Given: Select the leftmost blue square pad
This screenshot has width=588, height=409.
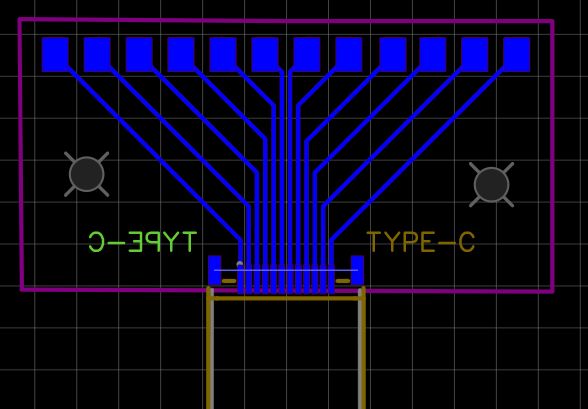Looking at the screenshot, I should (x=55, y=54).
